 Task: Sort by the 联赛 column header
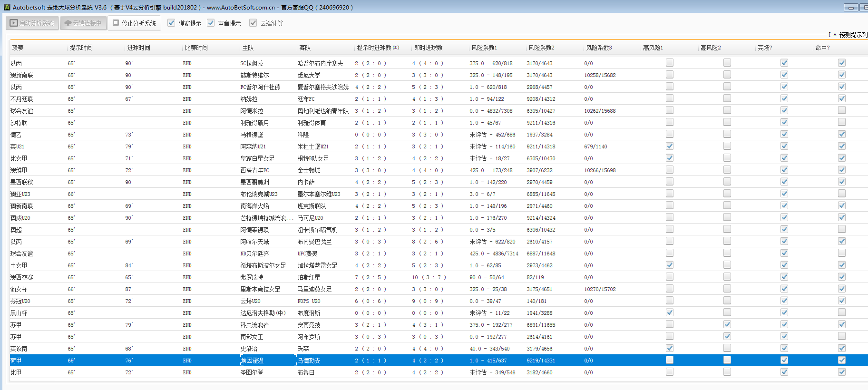pos(18,48)
